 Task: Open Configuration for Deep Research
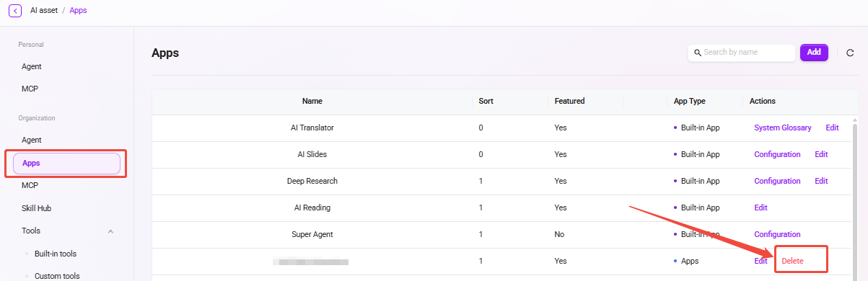click(777, 181)
